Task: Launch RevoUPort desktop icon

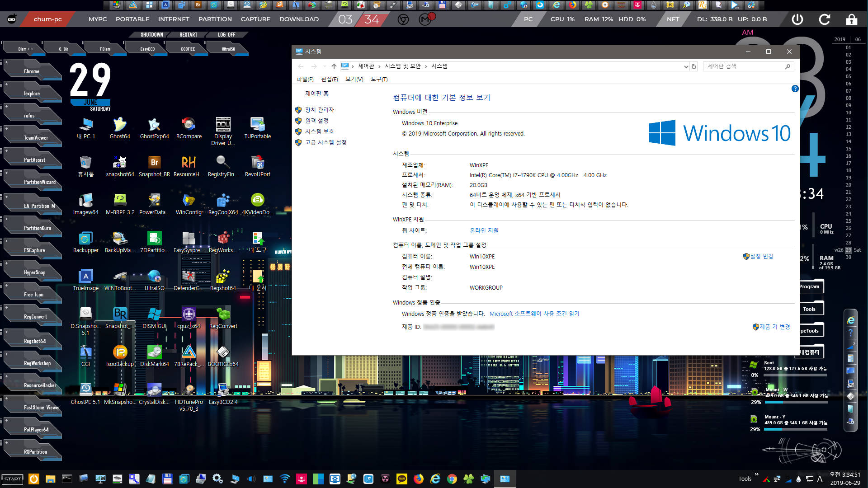Action: click(258, 166)
